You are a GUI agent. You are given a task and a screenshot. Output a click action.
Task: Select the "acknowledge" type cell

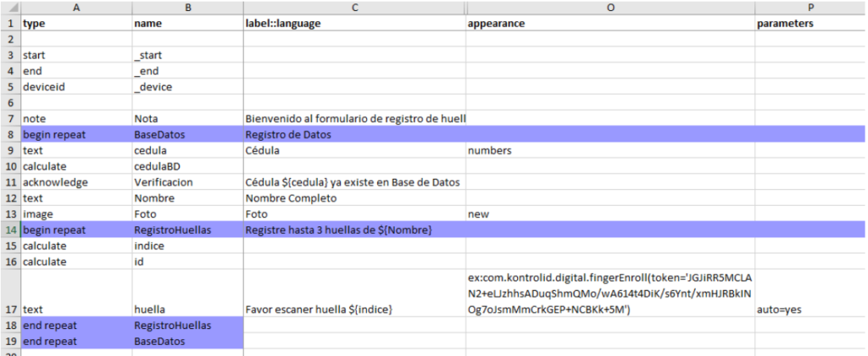click(76, 182)
